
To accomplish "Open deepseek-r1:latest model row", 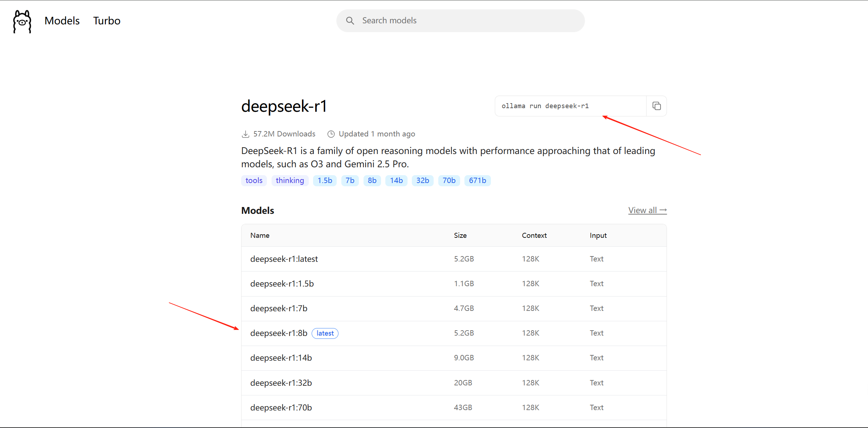I will point(284,259).
